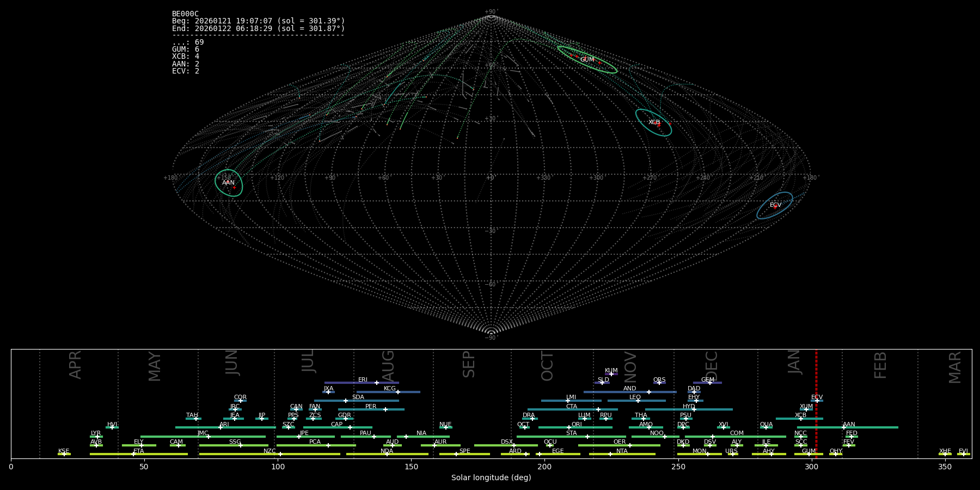This screenshot has height=490, width=980.
Task: Pick the ECV radiant label on the sky map
Action: click(775, 205)
